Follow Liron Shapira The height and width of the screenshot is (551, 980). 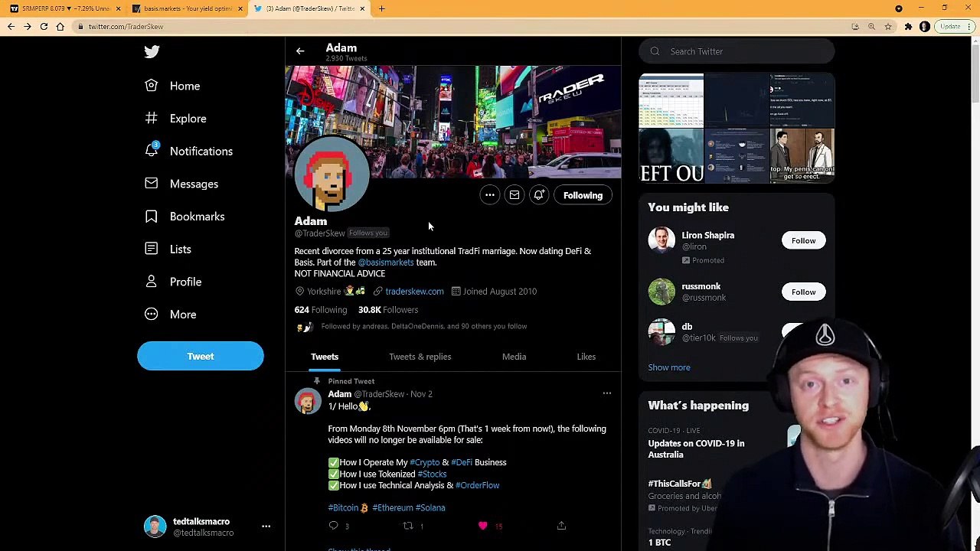coord(803,240)
